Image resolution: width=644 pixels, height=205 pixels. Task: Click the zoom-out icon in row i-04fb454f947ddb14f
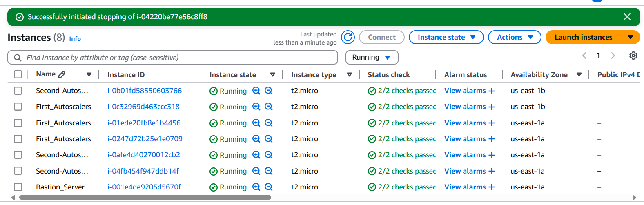click(269, 171)
